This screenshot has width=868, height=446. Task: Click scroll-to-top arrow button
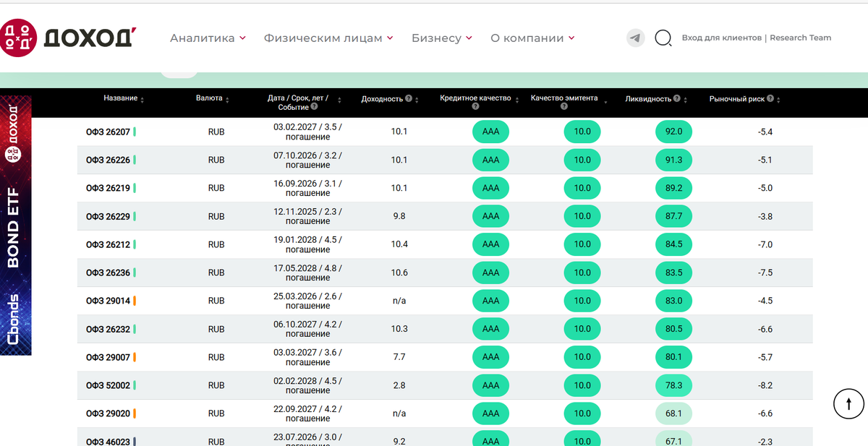click(x=848, y=403)
